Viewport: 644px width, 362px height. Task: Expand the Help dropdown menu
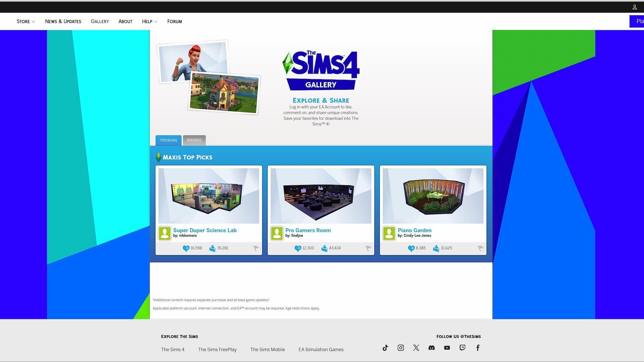point(150,21)
